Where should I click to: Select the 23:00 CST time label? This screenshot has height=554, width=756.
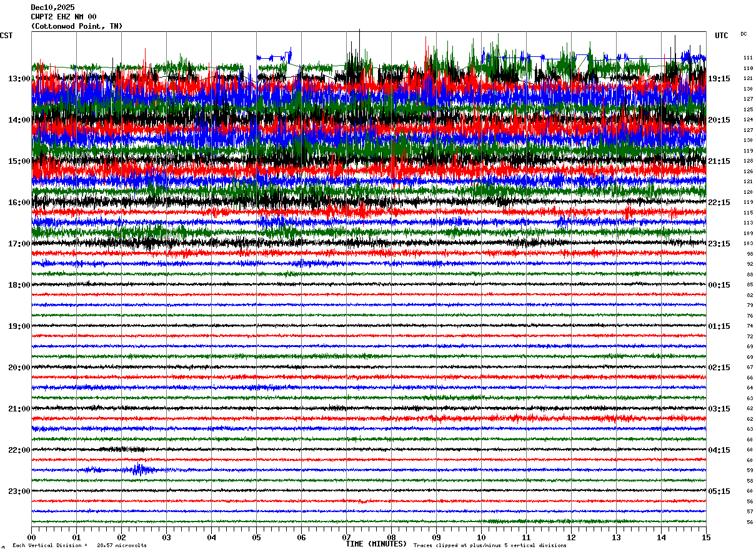pos(19,491)
